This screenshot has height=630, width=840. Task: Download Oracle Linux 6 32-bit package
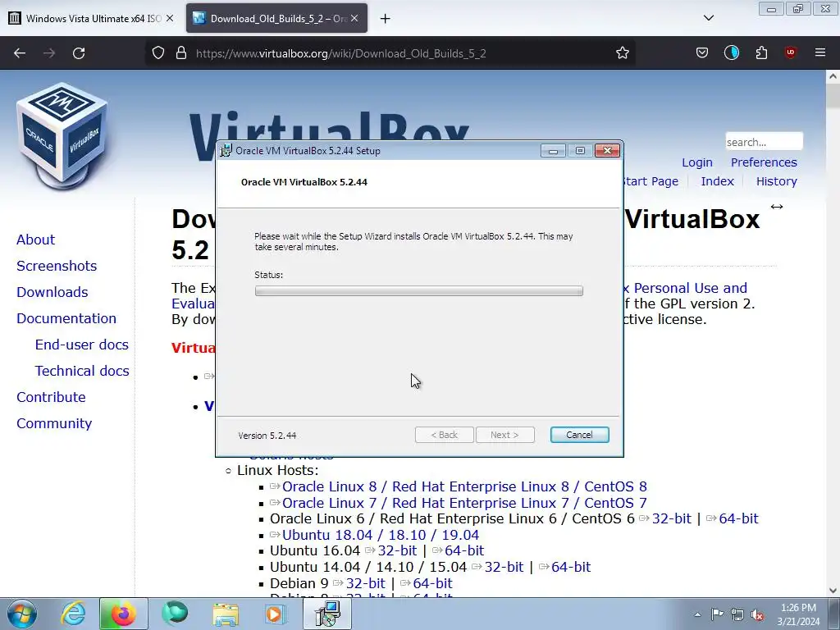pyautogui.click(x=671, y=518)
